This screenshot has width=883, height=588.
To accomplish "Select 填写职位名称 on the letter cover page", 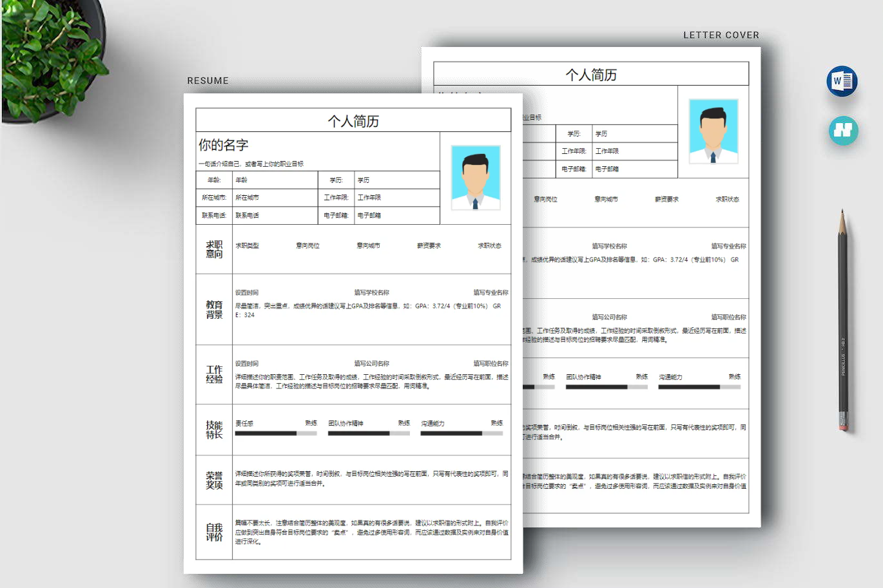I will pyautogui.click(x=728, y=317).
